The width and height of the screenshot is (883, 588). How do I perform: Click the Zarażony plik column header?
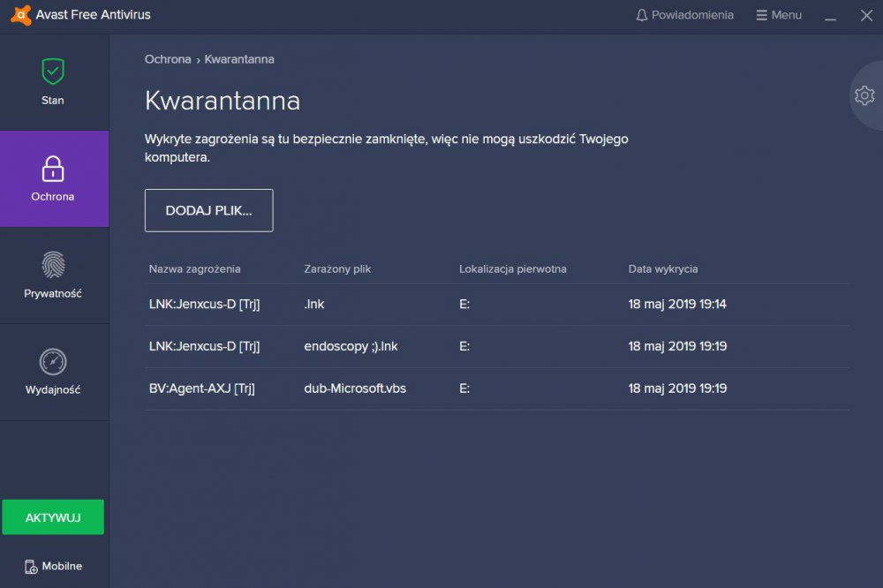click(x=336, y=268)
